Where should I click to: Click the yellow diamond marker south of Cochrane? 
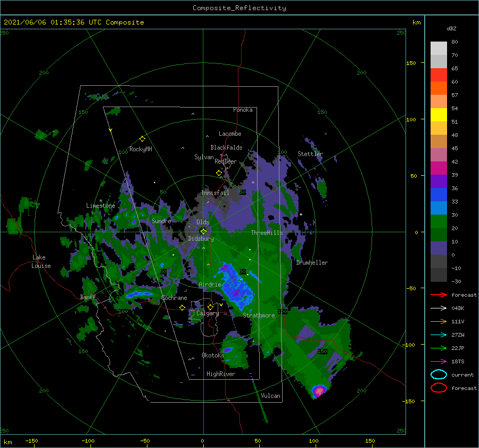183,307
